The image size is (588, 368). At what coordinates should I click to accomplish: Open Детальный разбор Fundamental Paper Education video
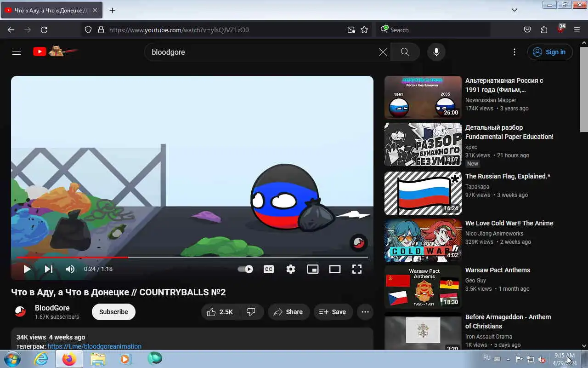coord(509,132)
